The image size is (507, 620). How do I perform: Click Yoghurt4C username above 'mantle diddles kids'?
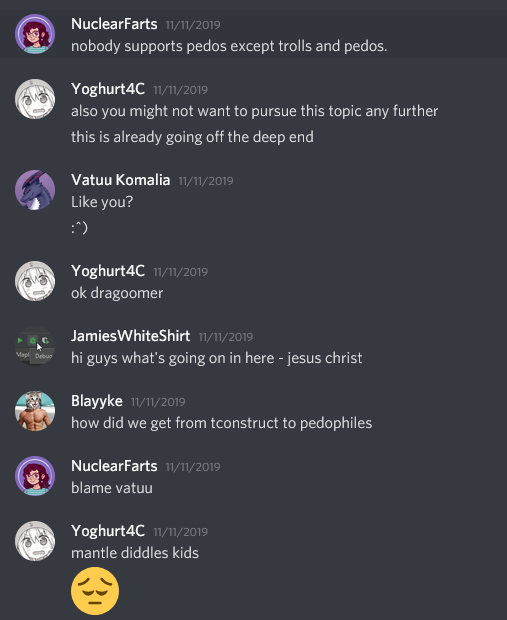click(x=108, y=531)
